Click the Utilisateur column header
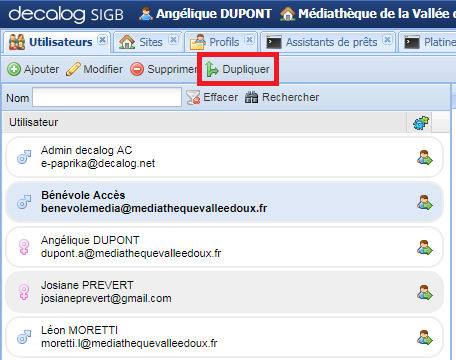 tap(204, 123)
